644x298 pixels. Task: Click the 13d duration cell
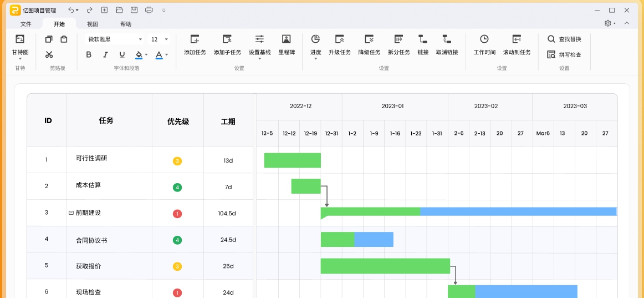coord(228,161)
